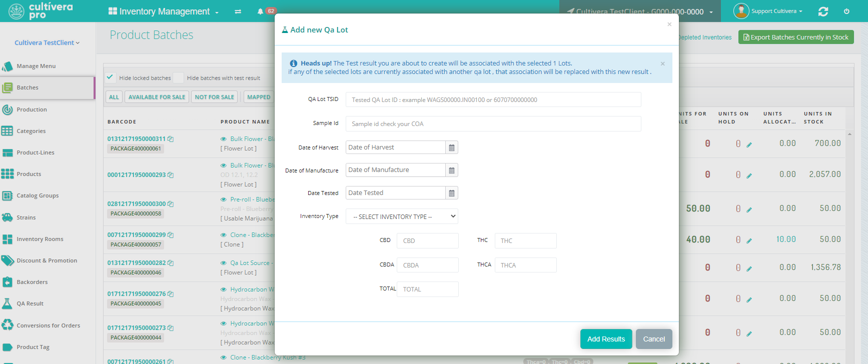868x364 pixels.
Task: Edit units on hold for 2,057.00 row
Action: [x=749, y=176]
